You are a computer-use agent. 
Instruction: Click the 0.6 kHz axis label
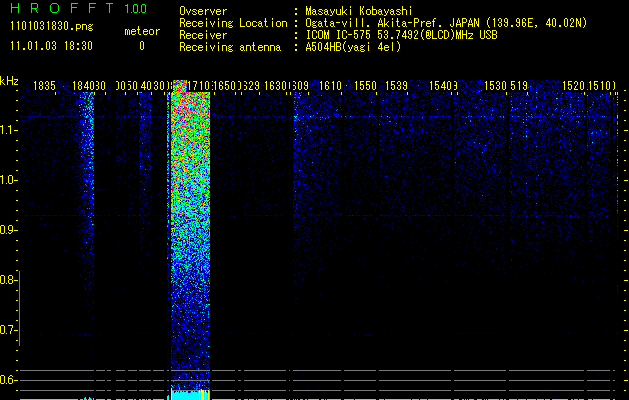click(x=8, y=380)
